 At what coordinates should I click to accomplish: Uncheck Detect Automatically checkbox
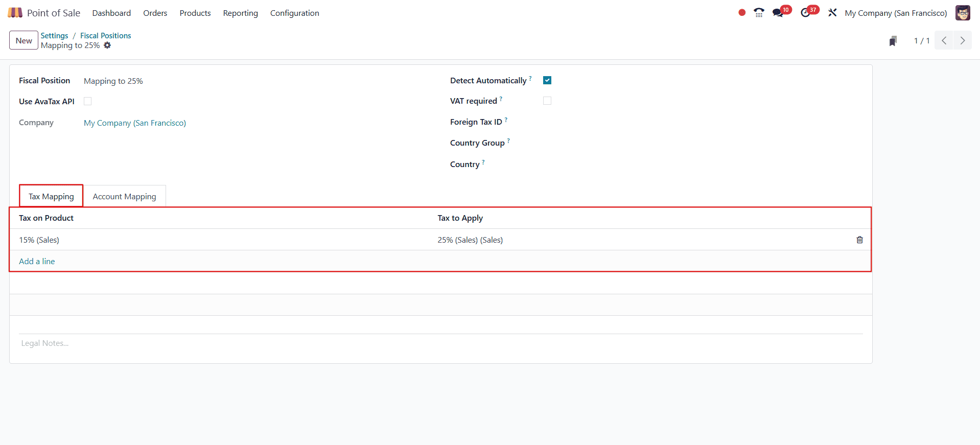pyautogui.click(x=547, y=80)
